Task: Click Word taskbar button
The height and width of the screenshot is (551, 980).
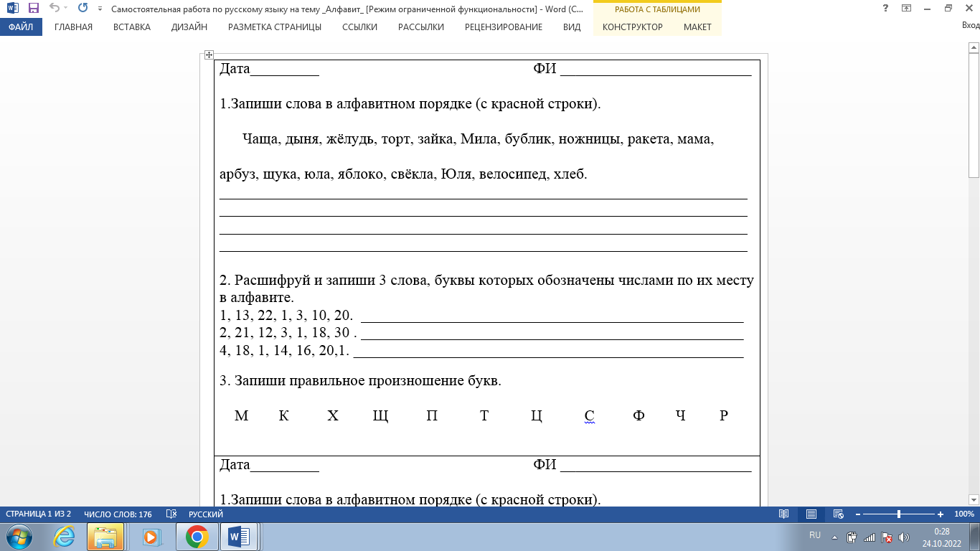Action: pyautogui.click(x=239, y=537)
